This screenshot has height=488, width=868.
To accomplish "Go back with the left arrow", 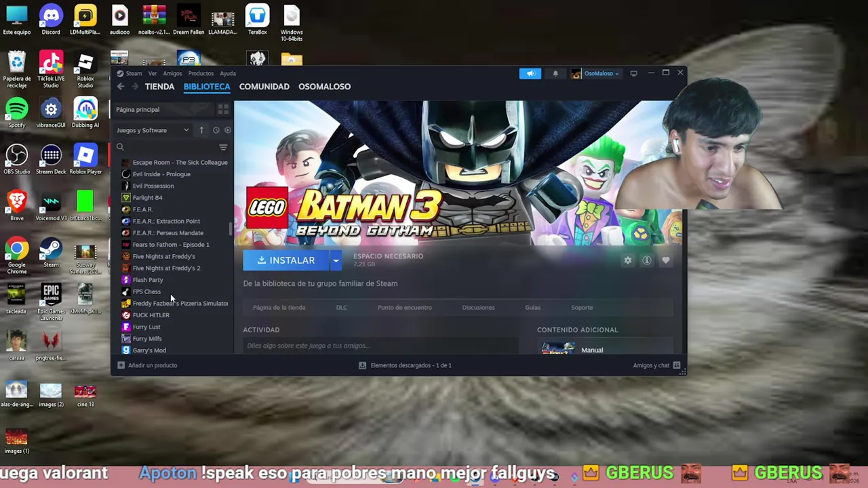I will [x=121, y=87].
